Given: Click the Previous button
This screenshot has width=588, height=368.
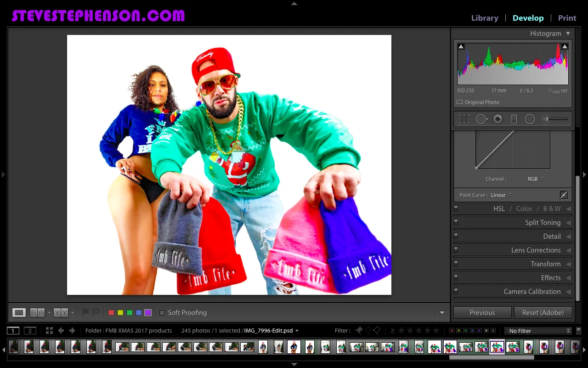Looking at the screenshot, I should pyautogui.click(x=482, y=313).
